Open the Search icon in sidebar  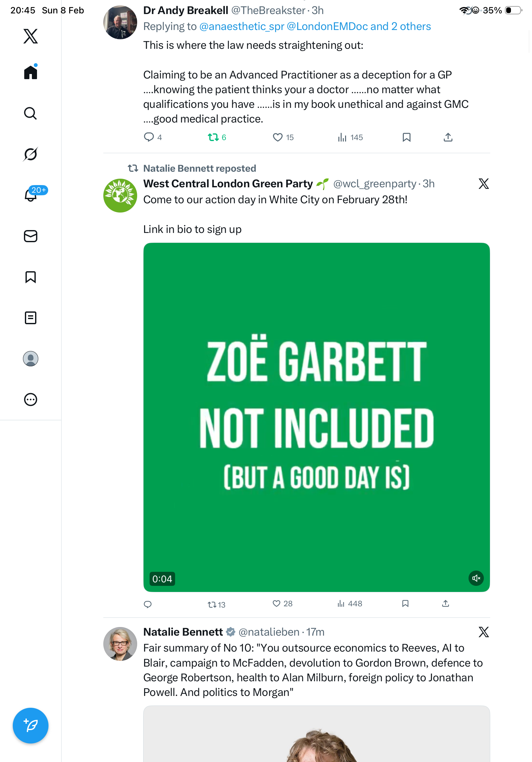pos(31,114)
